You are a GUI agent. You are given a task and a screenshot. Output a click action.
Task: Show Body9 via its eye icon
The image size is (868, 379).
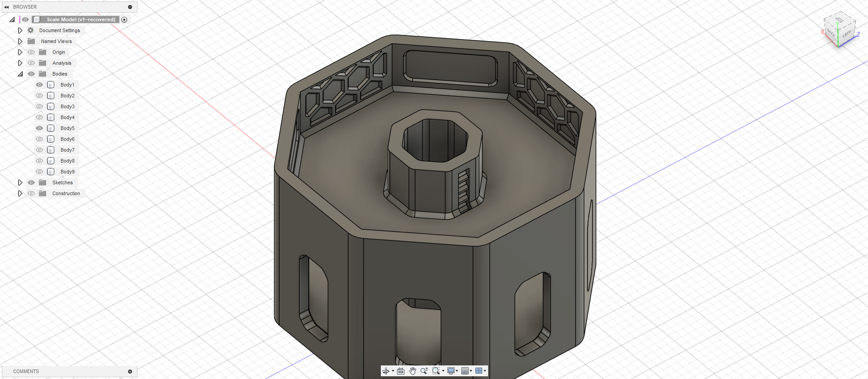(39, 172)
